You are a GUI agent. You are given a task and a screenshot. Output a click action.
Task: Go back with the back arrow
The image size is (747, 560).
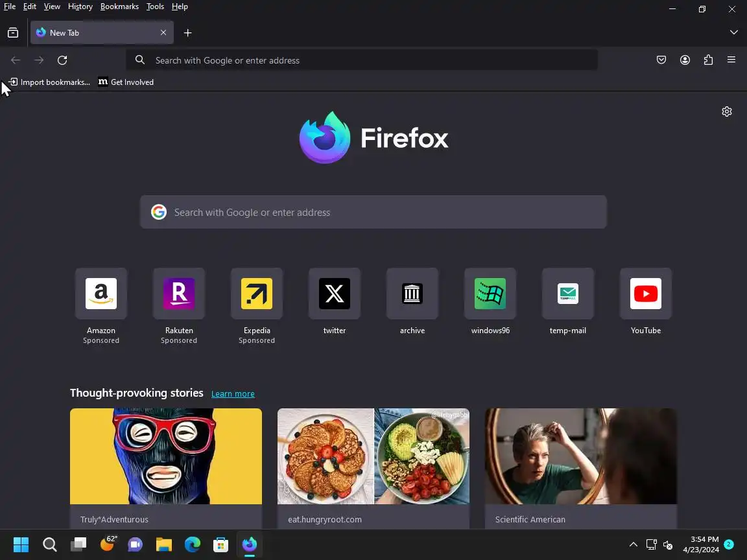[16, 60]
